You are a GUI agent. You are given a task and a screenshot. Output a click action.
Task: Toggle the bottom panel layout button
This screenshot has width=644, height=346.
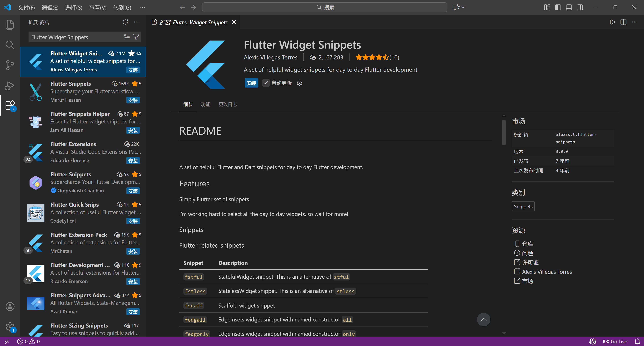click(x=569, y=7)
